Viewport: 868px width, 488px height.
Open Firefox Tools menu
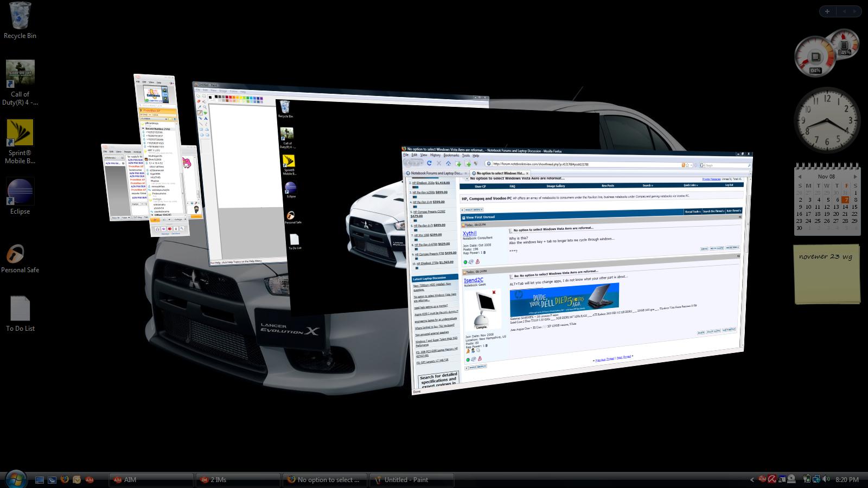(x=466, y=155)
